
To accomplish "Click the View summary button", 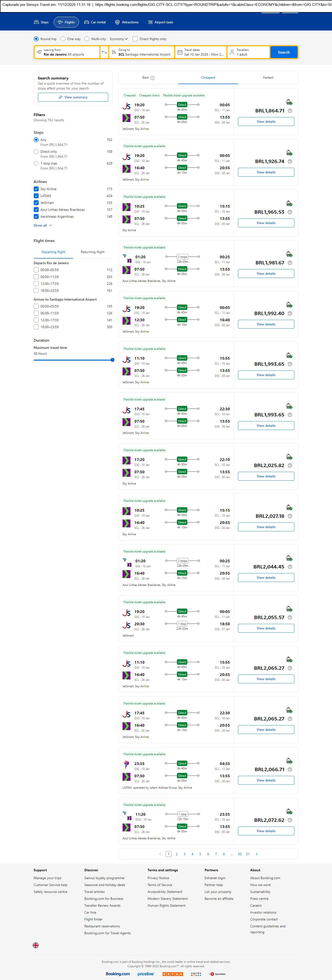I will [x=73, y=97].
